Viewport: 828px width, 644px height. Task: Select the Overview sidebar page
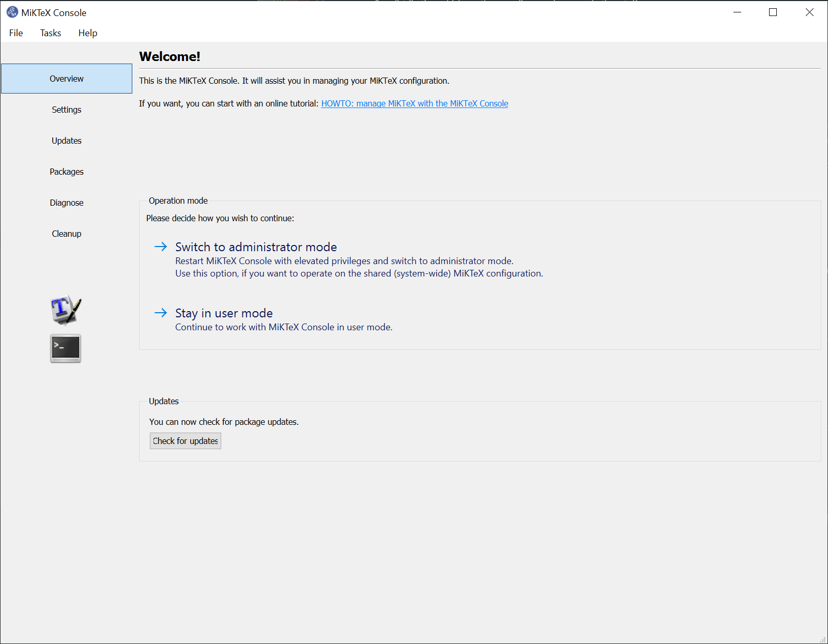click(x=67, y=79)
